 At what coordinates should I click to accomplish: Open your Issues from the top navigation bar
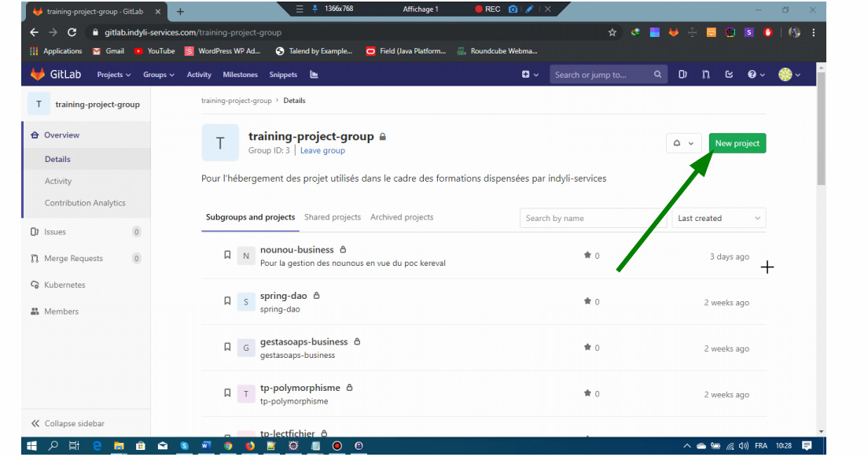[x=682, y=74]
